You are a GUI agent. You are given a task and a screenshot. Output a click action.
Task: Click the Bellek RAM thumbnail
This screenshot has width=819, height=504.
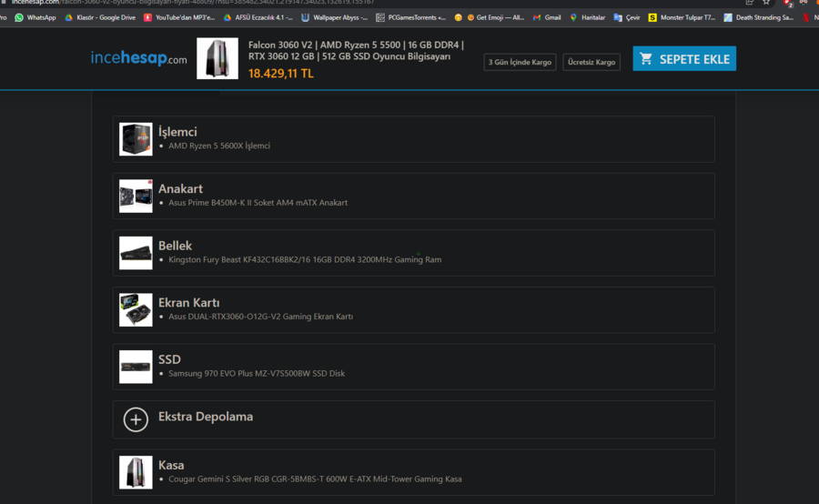[136, 253]
